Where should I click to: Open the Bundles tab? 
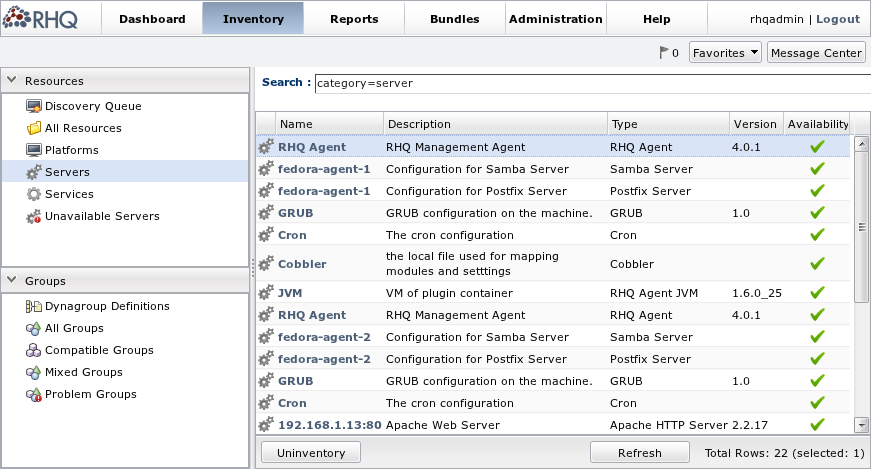pyautogui.click(x=455, y=19)
